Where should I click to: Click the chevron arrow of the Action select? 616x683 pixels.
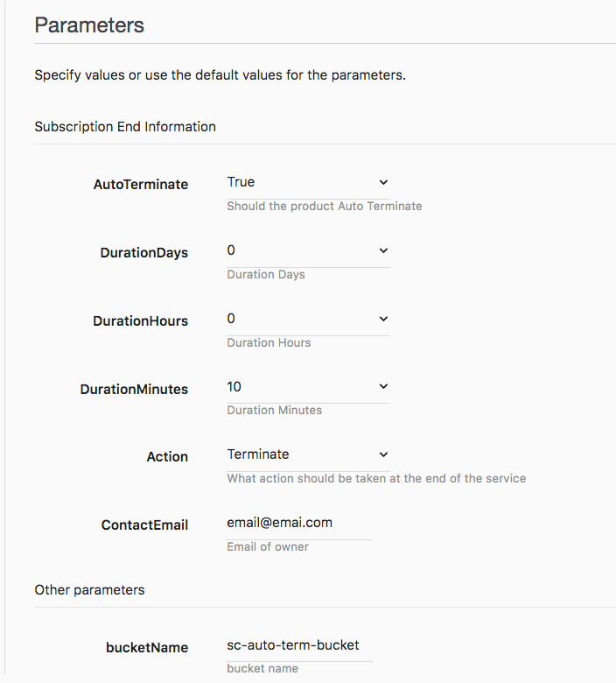383,454
